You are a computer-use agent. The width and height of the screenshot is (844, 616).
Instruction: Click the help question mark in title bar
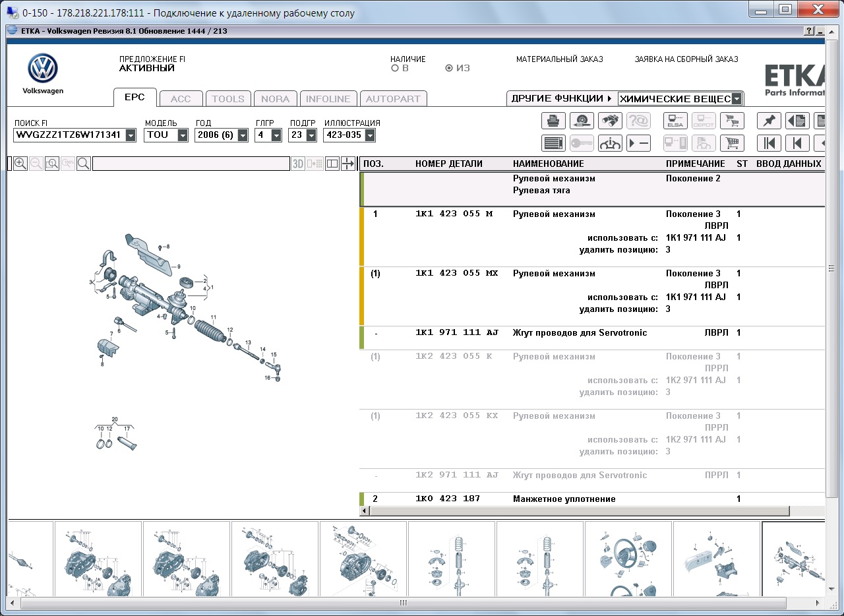(x=808, y=31)
